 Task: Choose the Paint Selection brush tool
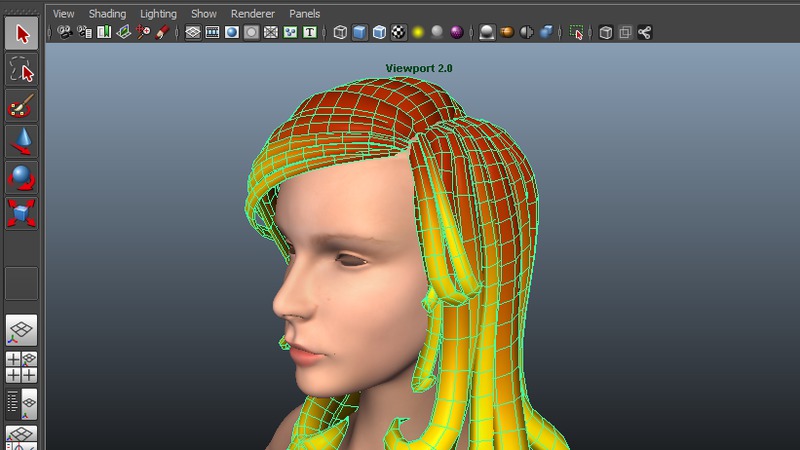click(x=22, y=105)
